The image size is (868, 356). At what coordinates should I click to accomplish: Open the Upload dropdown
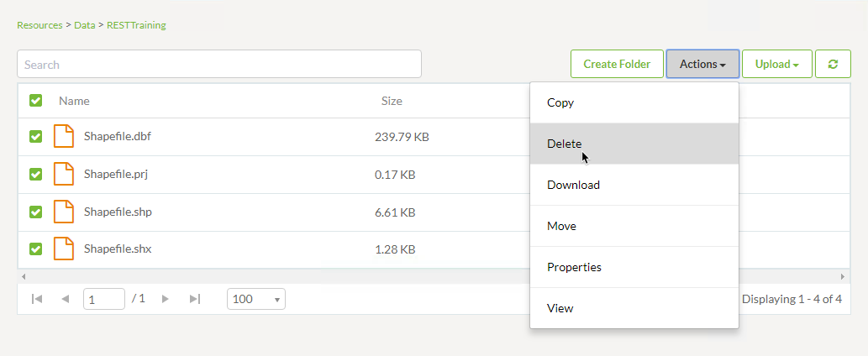pos(776,64)
